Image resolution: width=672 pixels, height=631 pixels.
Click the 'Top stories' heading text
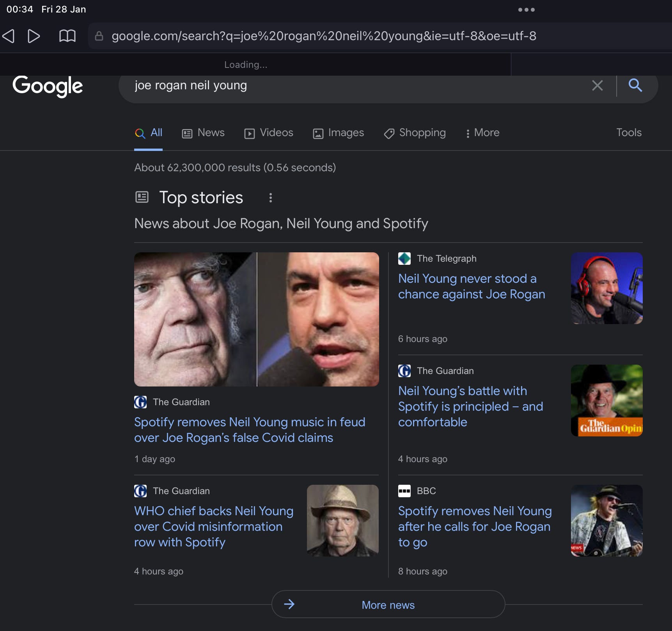[x=201, y=197]
